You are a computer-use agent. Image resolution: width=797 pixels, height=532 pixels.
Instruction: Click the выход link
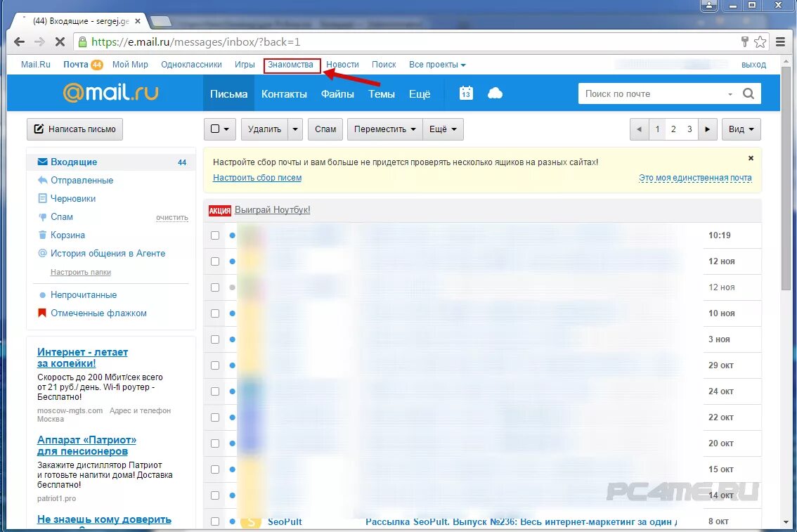pyautogui.click(x=753, y=65)
